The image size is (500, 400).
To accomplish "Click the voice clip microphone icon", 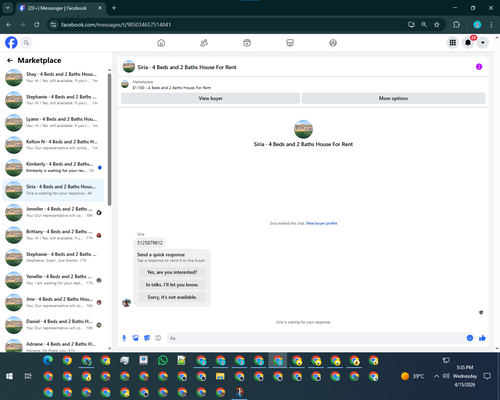I will [124, 338].
